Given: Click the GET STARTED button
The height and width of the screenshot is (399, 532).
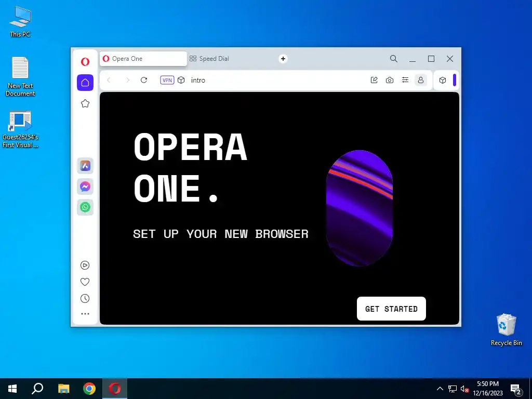Looking at the screenshot, I should 391,309.
